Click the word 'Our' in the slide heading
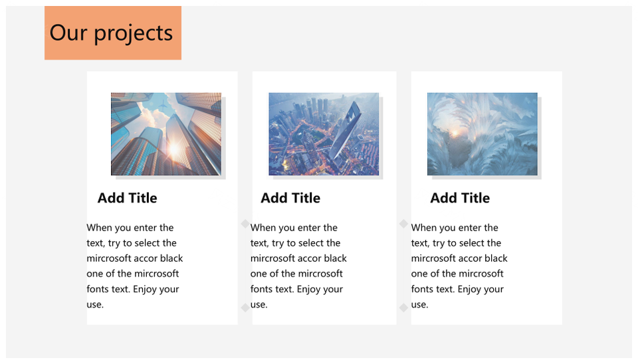The width and height of the screenshot is (638, 364). [68, 33]
